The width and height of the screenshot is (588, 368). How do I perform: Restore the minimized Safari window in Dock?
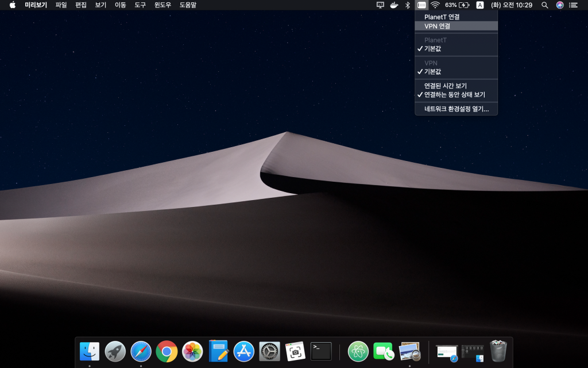[447, 352]
